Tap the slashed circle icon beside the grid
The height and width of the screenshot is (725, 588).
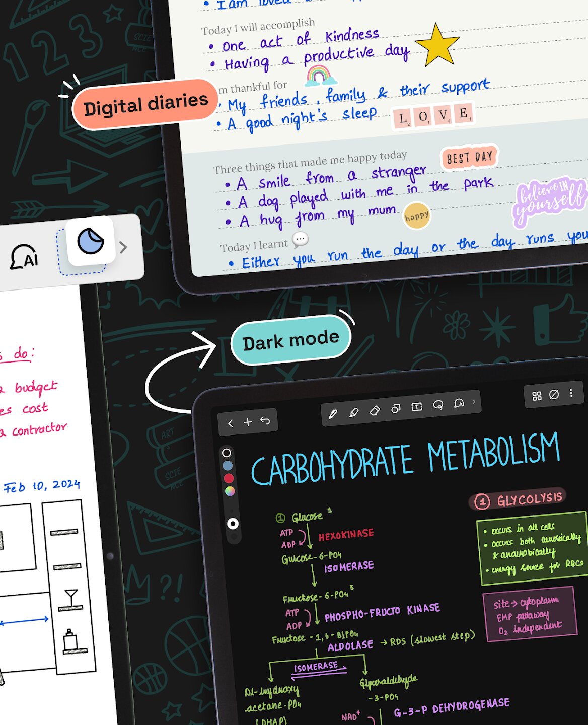554,395
